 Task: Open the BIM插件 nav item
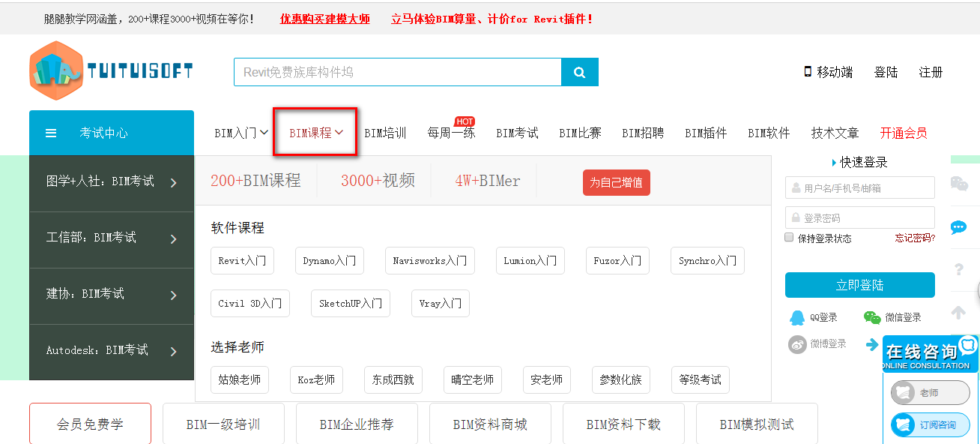(706, 133)
